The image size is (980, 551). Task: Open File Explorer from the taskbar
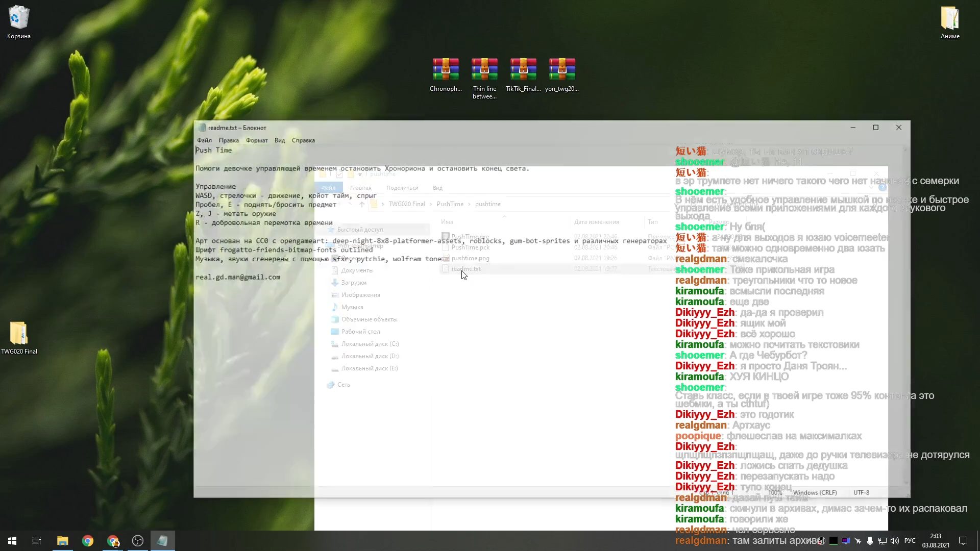click(x=63, y=541)
